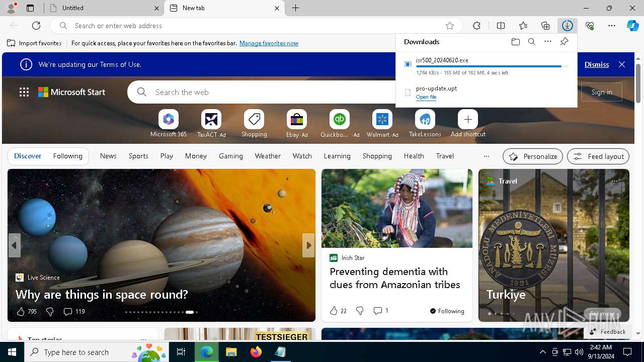Like the space article thumbs up
Viewport: 644px width, 362px height.
[x=21, y=312]
